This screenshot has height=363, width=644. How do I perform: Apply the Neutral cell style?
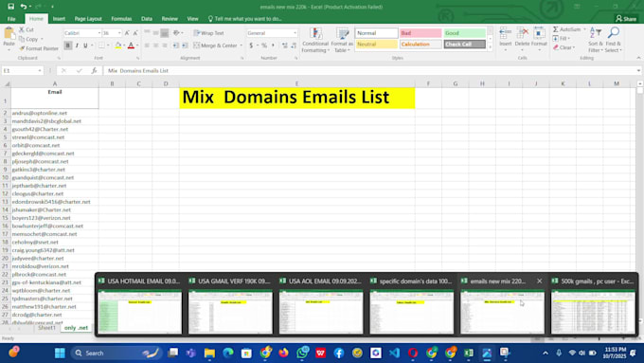pos(377,44)
